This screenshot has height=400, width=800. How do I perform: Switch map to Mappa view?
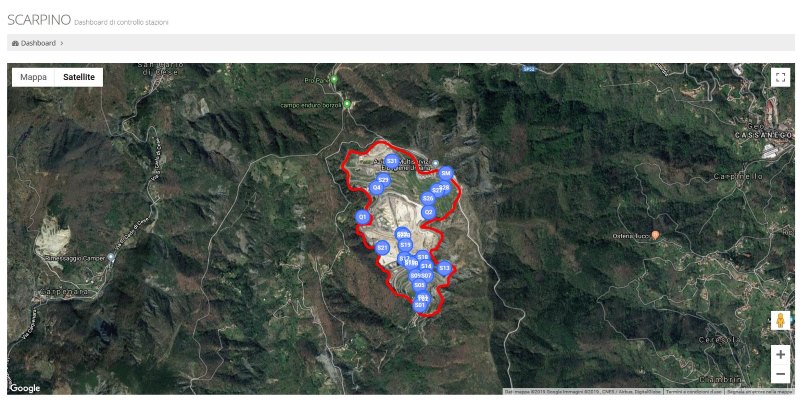click(33, 77)
